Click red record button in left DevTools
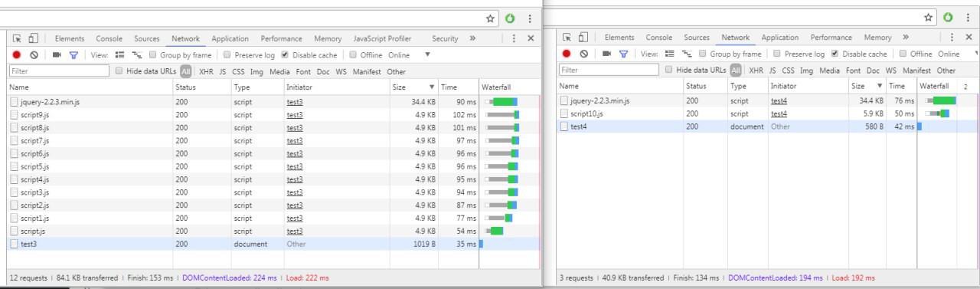Screen dimensions: 980x289 pyautogui.click(x=17, y=54)
